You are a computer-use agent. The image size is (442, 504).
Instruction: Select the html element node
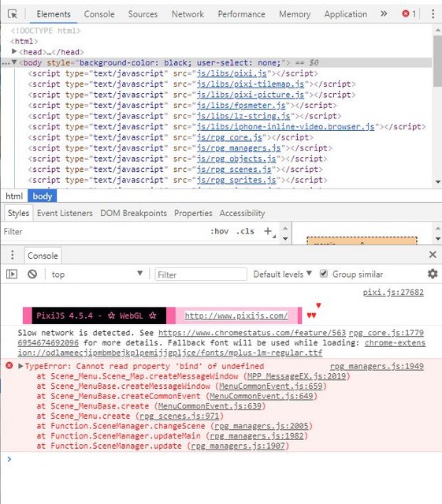pyautogui.click(x=24, y=42)
